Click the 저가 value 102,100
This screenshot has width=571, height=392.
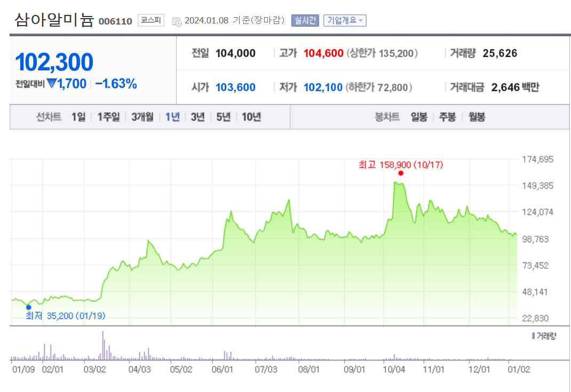click(323, 87)
